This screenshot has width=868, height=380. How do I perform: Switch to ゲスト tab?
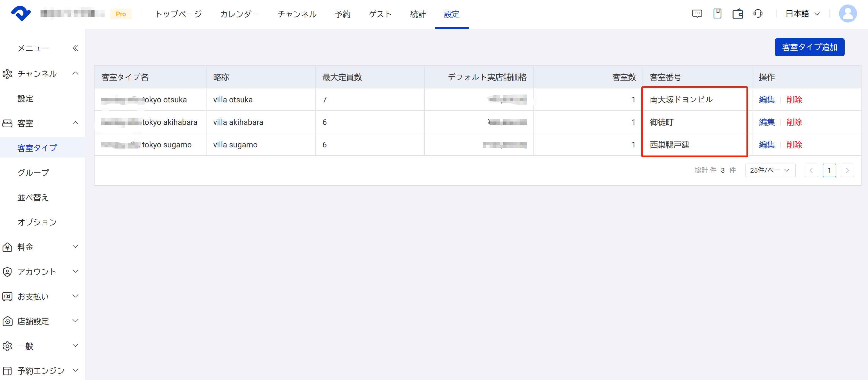[380, 14]
